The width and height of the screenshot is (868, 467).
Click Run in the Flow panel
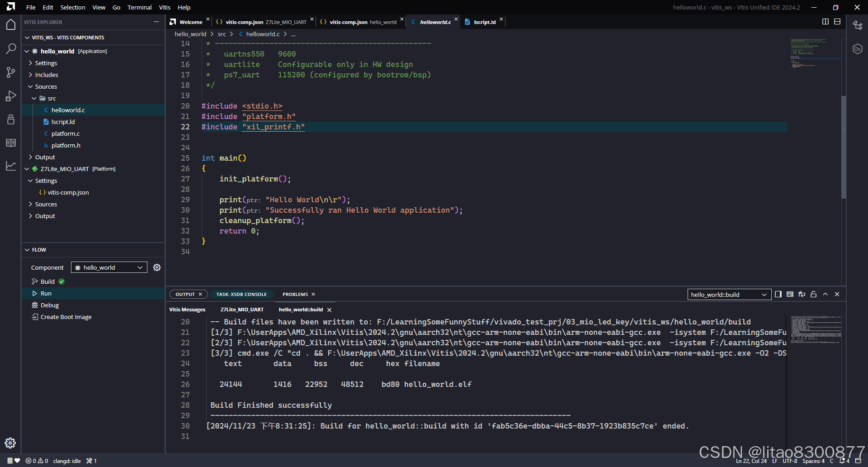46,293
